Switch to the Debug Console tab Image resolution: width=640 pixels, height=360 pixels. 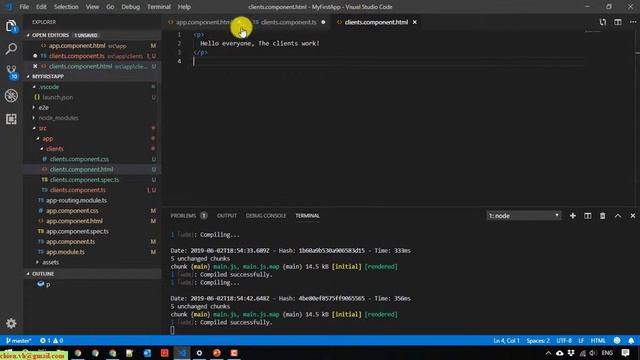coord(266,216)
